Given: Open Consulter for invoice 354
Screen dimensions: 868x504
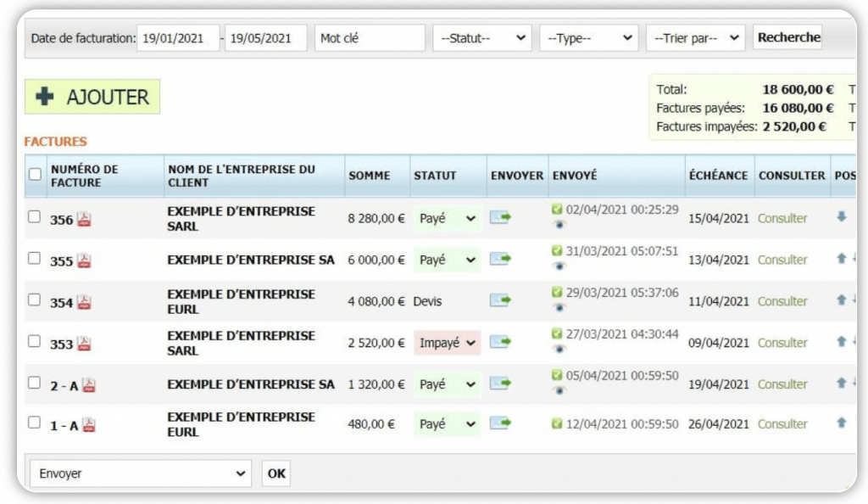Looking at the screenshot, I should [782, 301].
